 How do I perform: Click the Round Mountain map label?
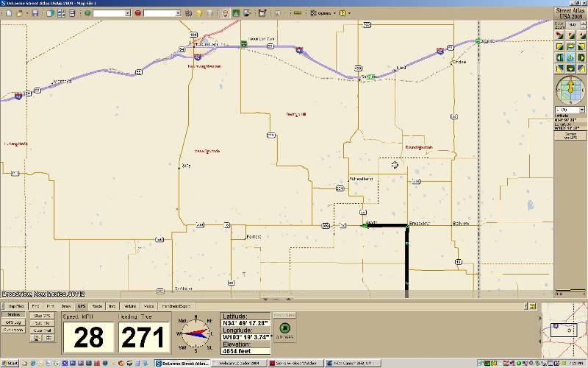(419, 147)
